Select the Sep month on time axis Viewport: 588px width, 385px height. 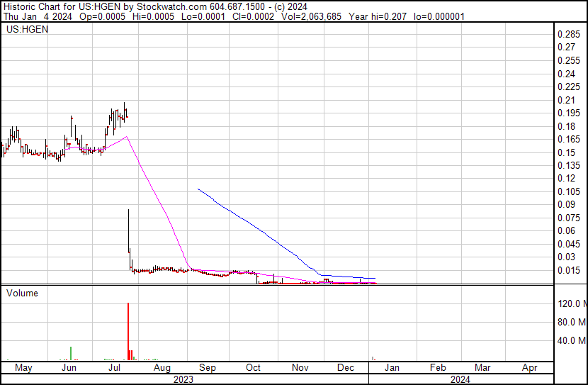207,368
